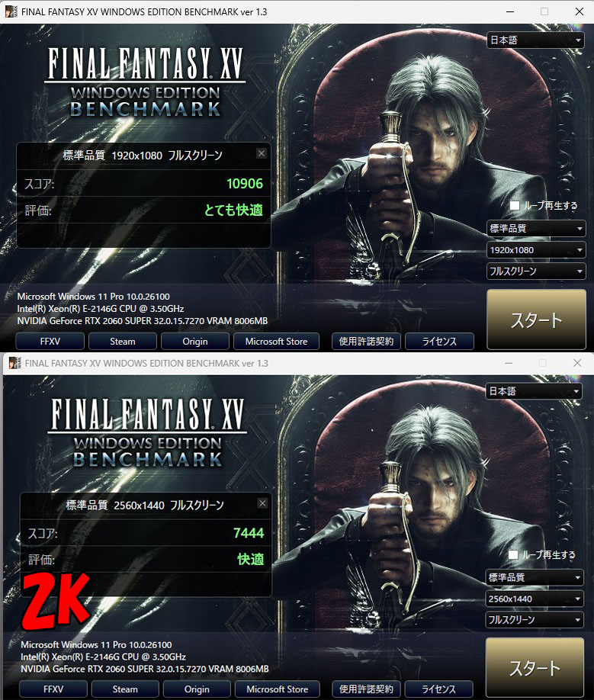Viewport: 594px width, 700px height.
Task: Click the app icon in the bottom window title bar
Action: click(x=14, y=363)
